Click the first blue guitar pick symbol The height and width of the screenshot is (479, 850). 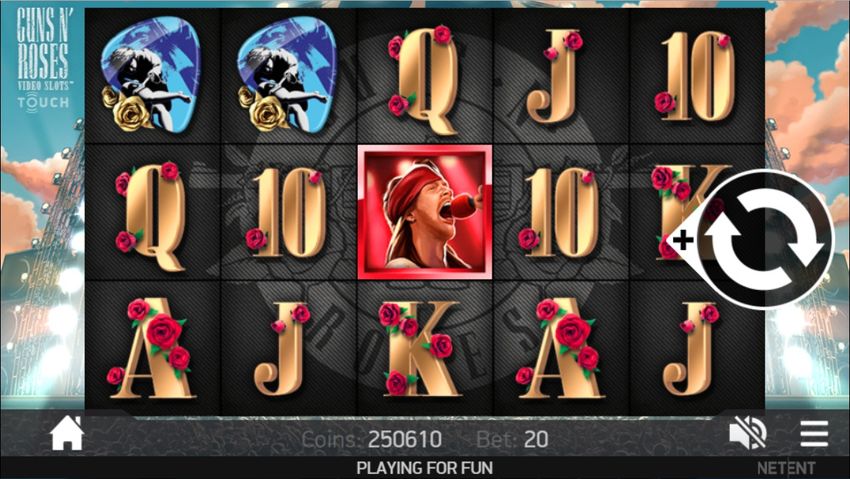tap(150, 75)
